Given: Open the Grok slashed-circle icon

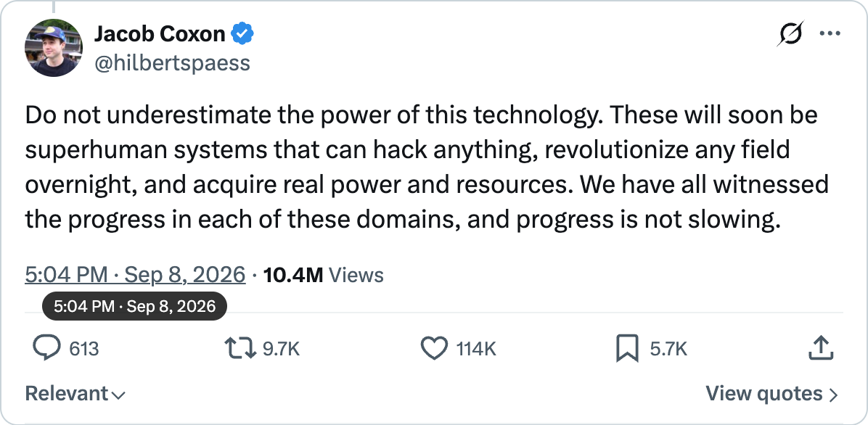Looking at the screenshot, I should point(790,34).
